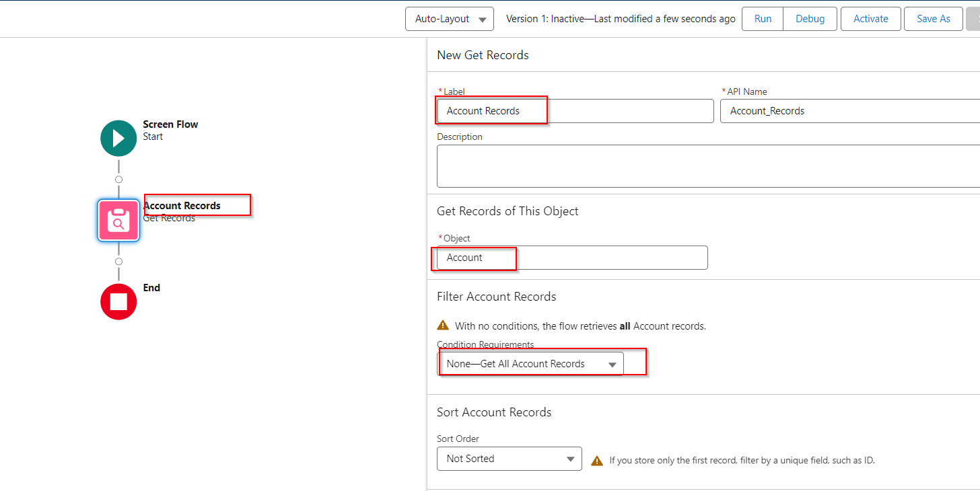
Task: Click the add-element circle below the Start node
Action: coord(118,178)
